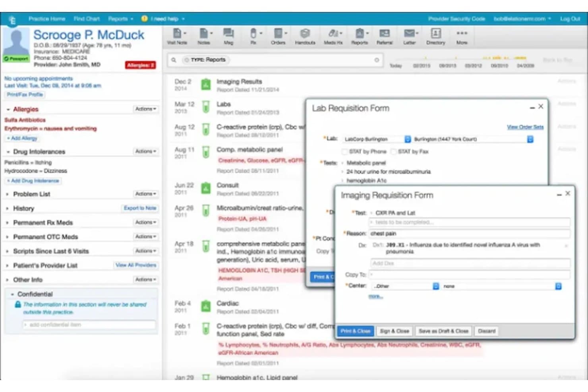The height and width of the screenshot is (392, 588).
Task: Open the More toolbar icon
Action: [x=462, y=36]
